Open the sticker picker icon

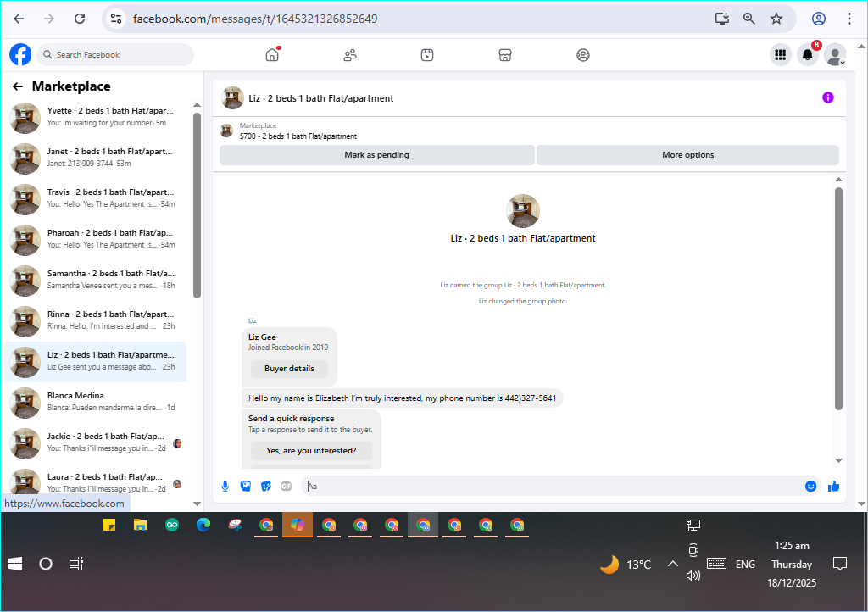pyautogui.click(x=266, y=487)
